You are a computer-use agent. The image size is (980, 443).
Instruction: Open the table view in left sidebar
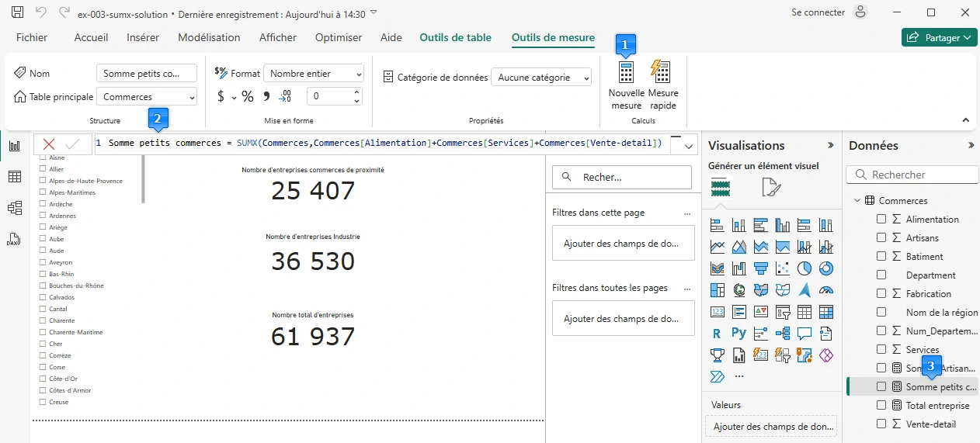point(14,177)
